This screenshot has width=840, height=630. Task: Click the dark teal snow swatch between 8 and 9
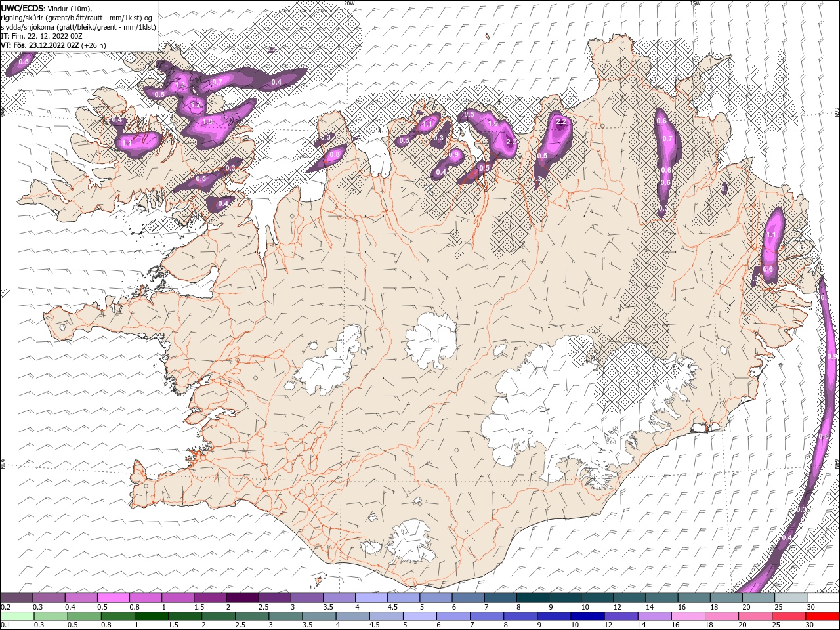(533, 598)
